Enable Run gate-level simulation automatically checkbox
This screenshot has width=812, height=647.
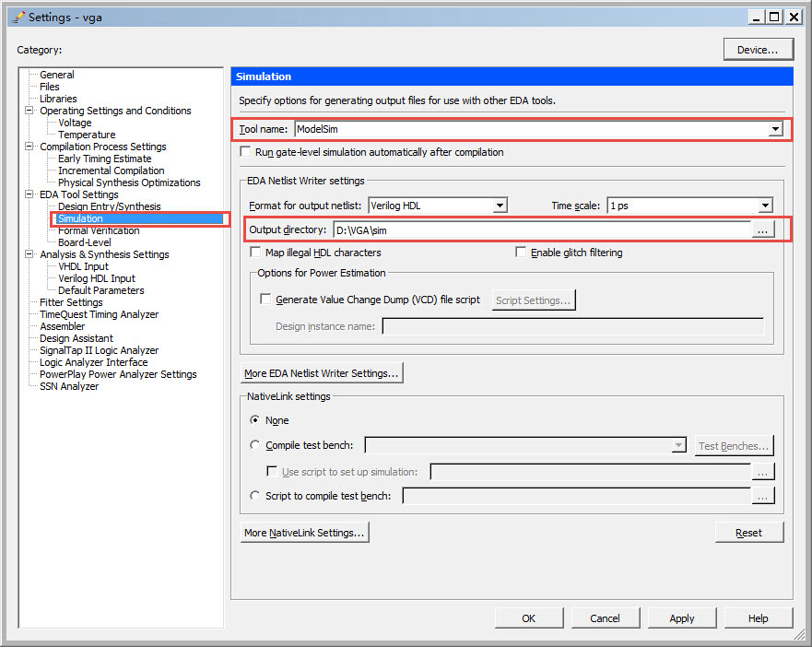[245, 152]
